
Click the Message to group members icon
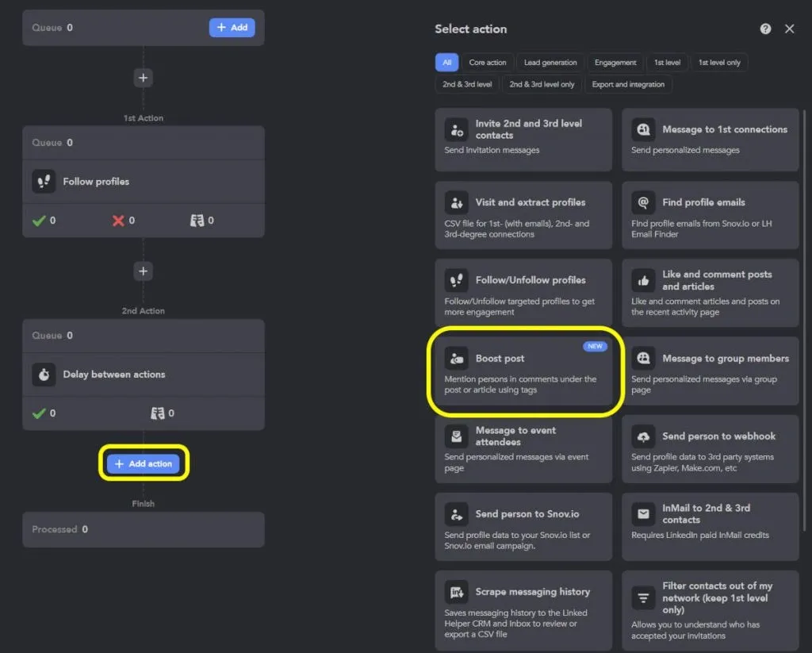(643, 359)
